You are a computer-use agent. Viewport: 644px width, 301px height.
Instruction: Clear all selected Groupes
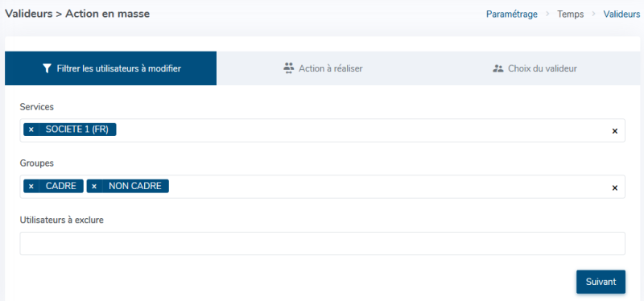pyautogui.click(x=615, y=188)
